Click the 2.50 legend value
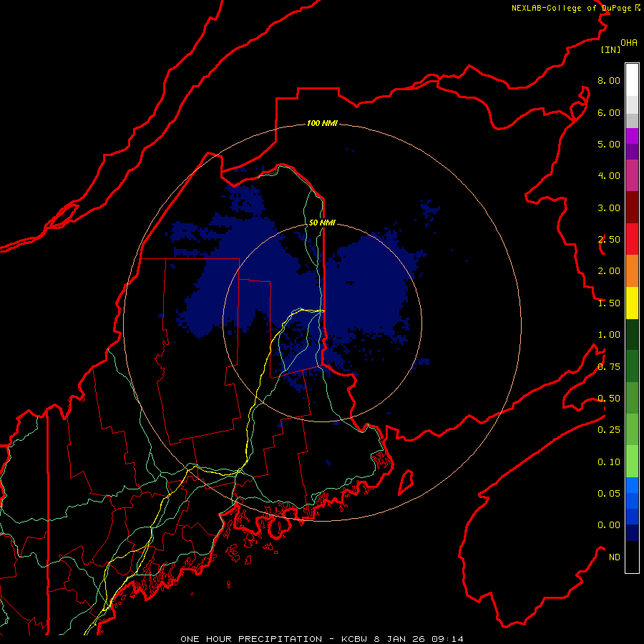Viewport: 644px width, 644px height. [x=609, y=240]
